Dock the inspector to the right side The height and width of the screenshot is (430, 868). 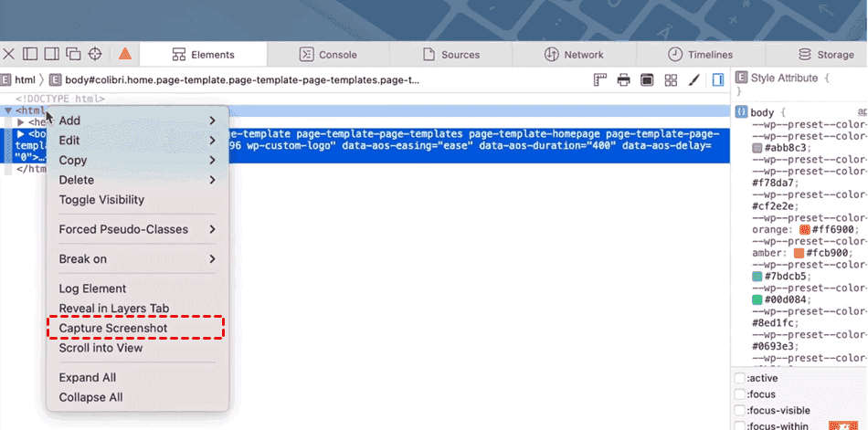click(51, 54)
